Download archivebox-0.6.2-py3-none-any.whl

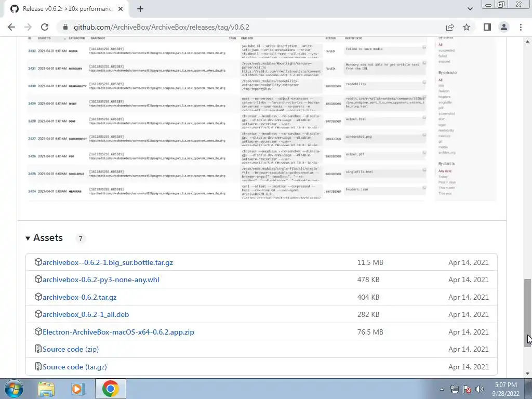(101, 280)
